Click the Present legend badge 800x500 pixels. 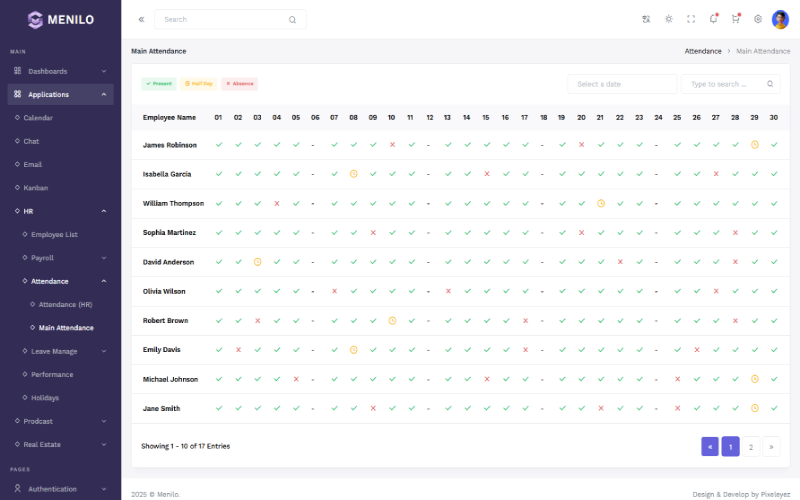pyautogui.click(x=159, y=84)
